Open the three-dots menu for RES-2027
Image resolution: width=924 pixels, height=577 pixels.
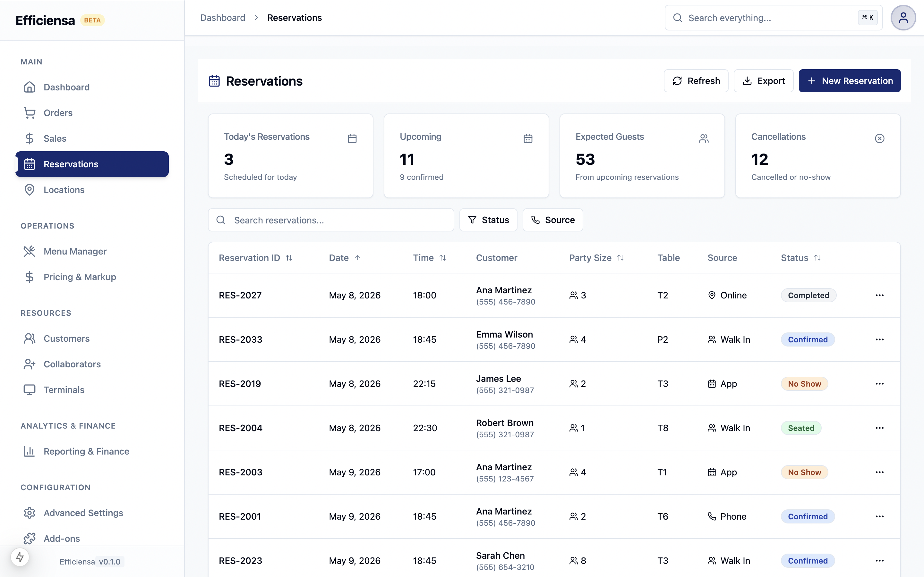[x=879, y=295]
